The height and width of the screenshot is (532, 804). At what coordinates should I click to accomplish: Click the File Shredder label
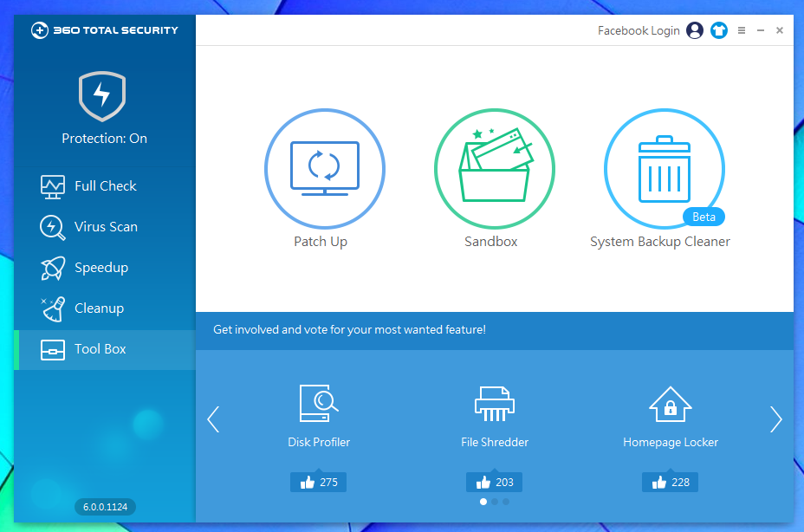coord(495,442)
